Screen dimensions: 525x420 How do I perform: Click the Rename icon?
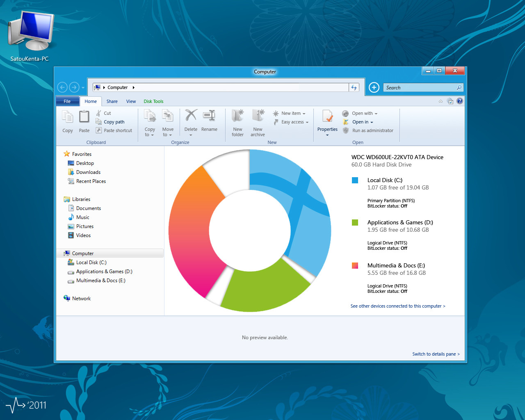(209, 116)
